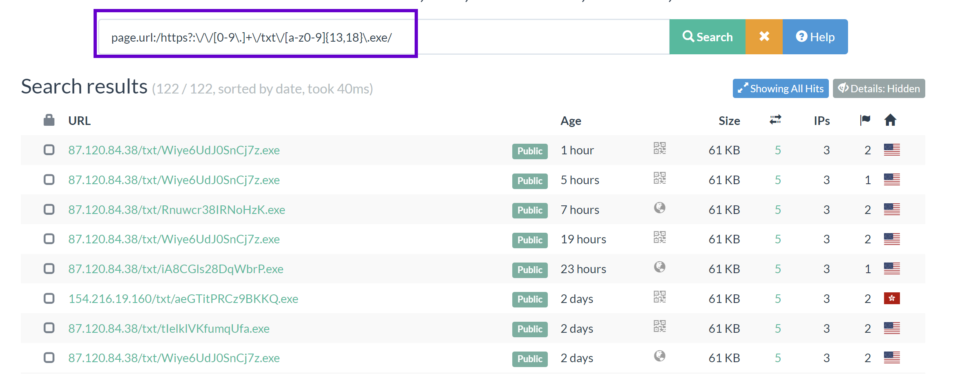Click the flag icon column header

coord(865,120)
